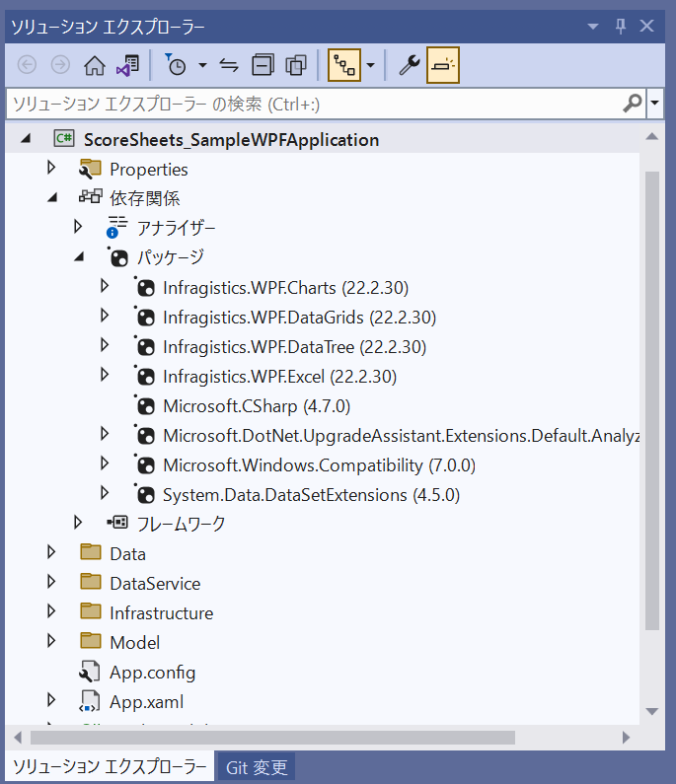Click the Home icon in Solution Explorer toolbar
This screenshot has height=784, width=676.
point(94,65)
